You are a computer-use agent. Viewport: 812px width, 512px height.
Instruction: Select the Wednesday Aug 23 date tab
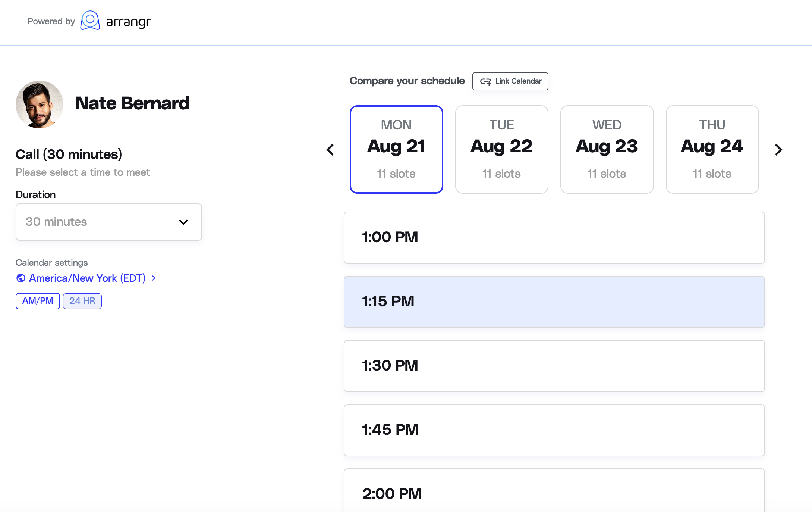[607, 149]
